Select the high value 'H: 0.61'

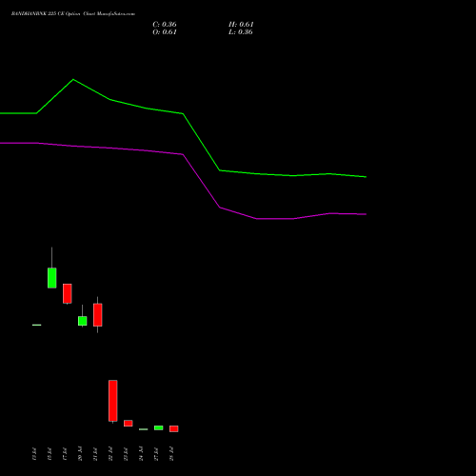[241, 25]
